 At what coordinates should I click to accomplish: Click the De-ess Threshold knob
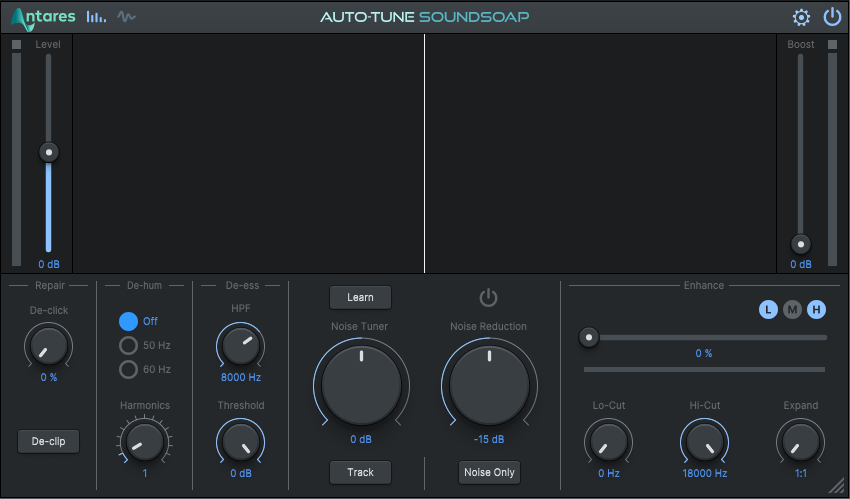point(241,442)
